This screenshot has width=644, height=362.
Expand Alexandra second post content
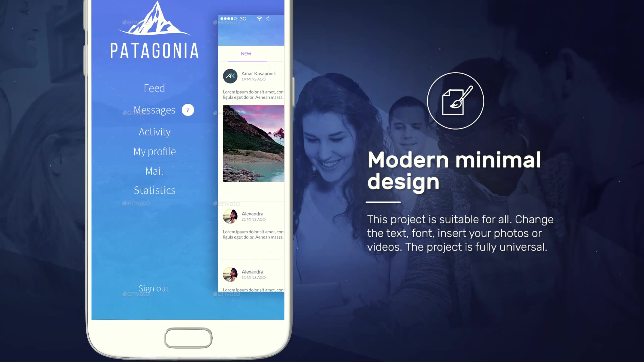pyautogui.click(x=254, y=290)
